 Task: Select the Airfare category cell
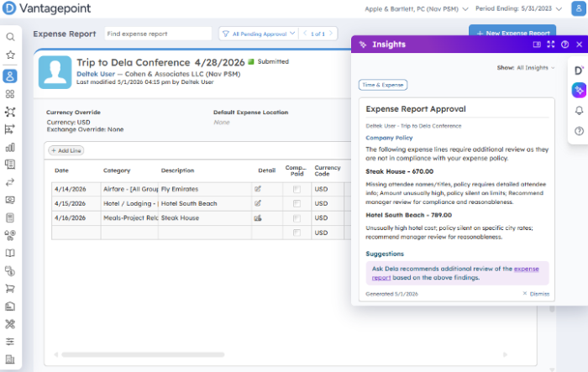(x=129, y=190)
